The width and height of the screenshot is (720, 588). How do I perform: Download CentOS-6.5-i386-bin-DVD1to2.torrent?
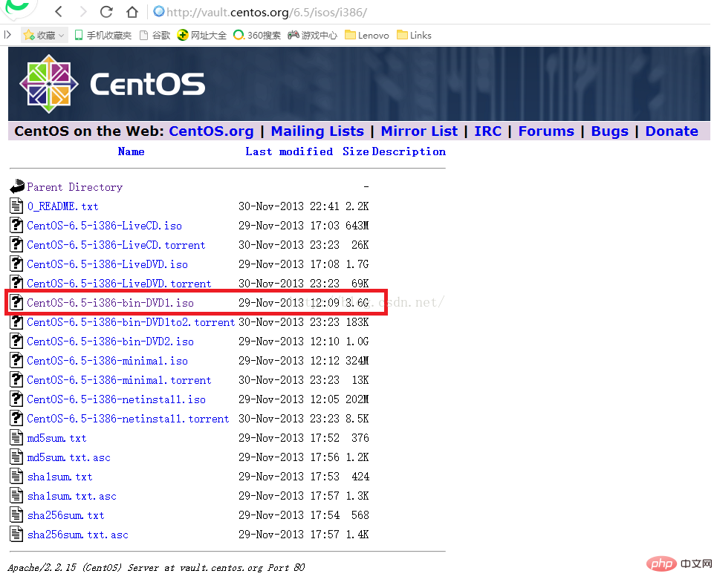(x=131, y=322)
